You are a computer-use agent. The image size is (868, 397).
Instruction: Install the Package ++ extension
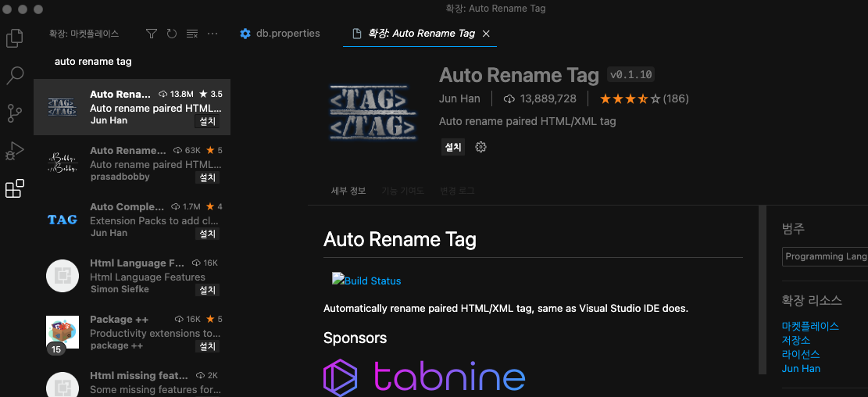pyautogui.click(x=207, y=347)
